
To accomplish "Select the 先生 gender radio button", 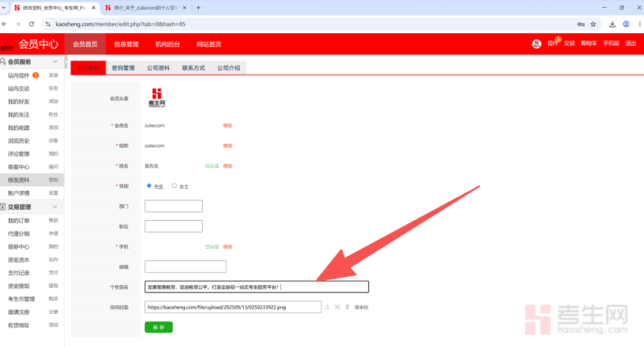I will tap(149, 186).
